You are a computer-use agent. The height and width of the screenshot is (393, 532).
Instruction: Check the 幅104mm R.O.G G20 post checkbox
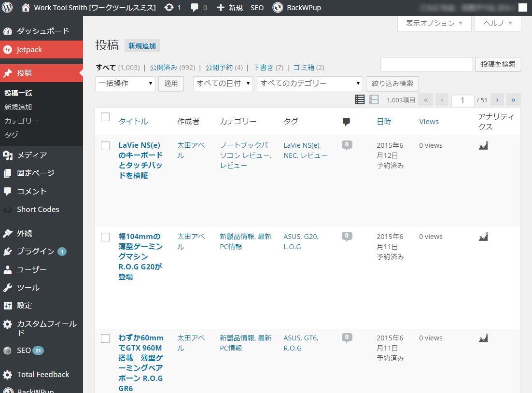coord(105,237)
